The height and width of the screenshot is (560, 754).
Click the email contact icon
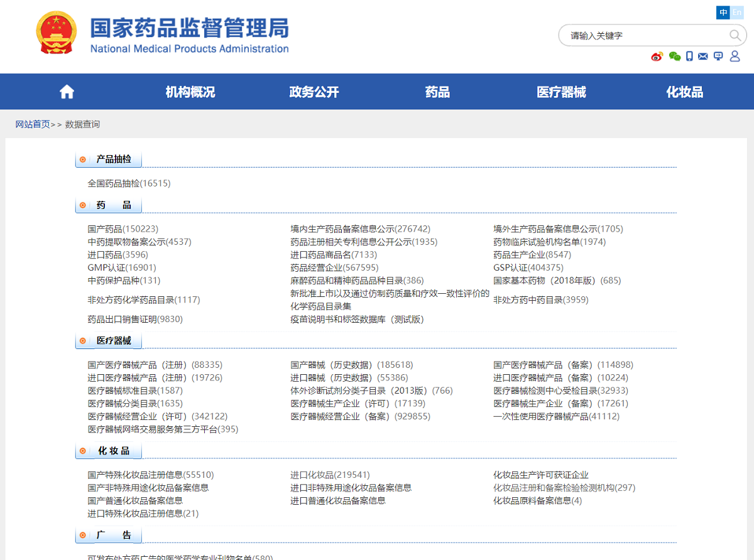(x=703, y=56)
